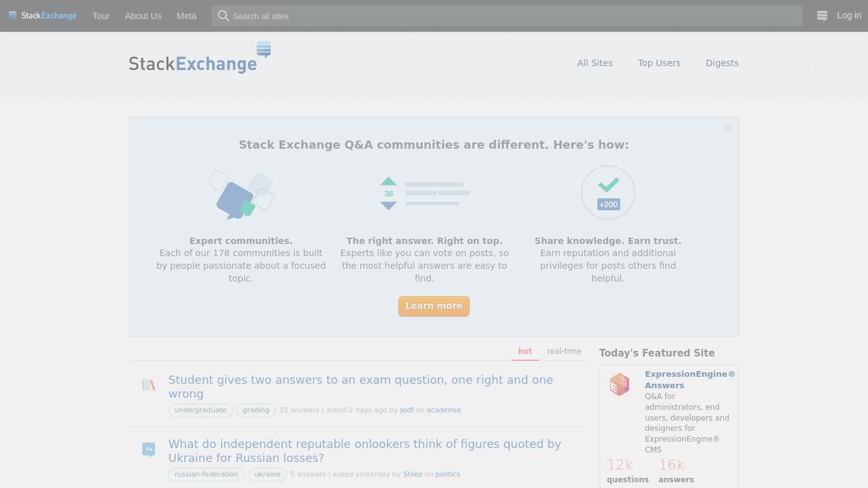Screen dimensions: 868x488
Task: Open the Digests page
Action: 722,63
